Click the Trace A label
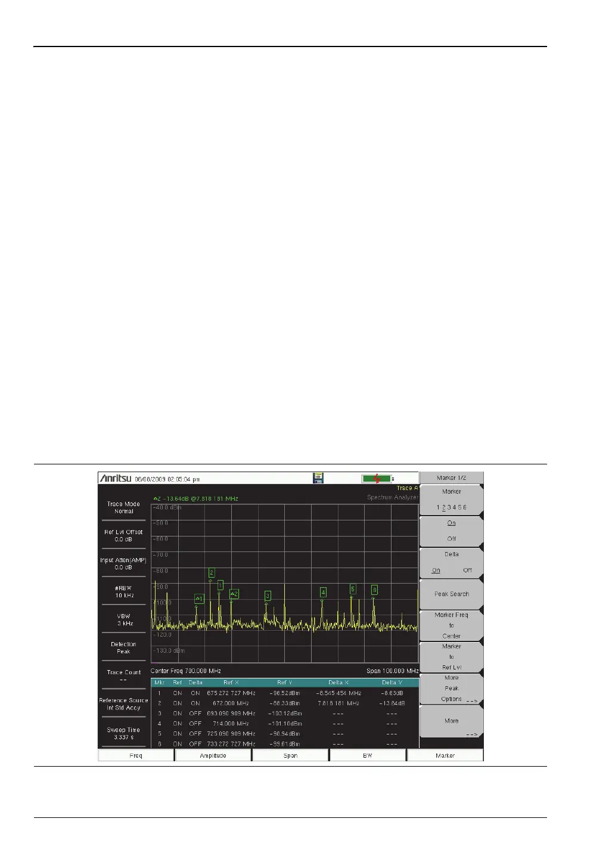615x868 pixels. (x=408, y=488)
